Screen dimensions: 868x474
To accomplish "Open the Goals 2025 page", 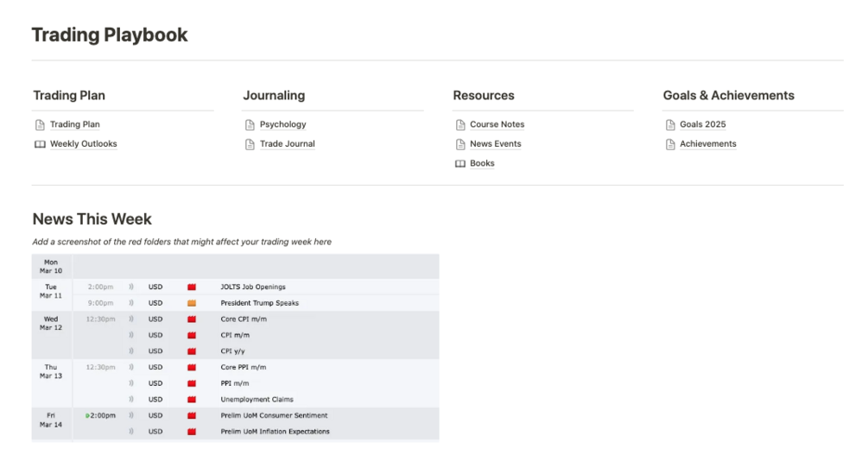I will click(x=703, y=124).
